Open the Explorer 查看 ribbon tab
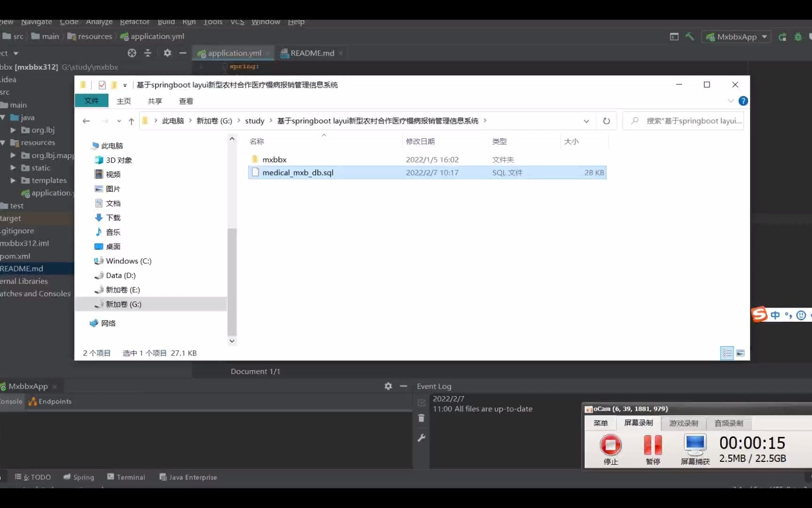 (186, 101)
